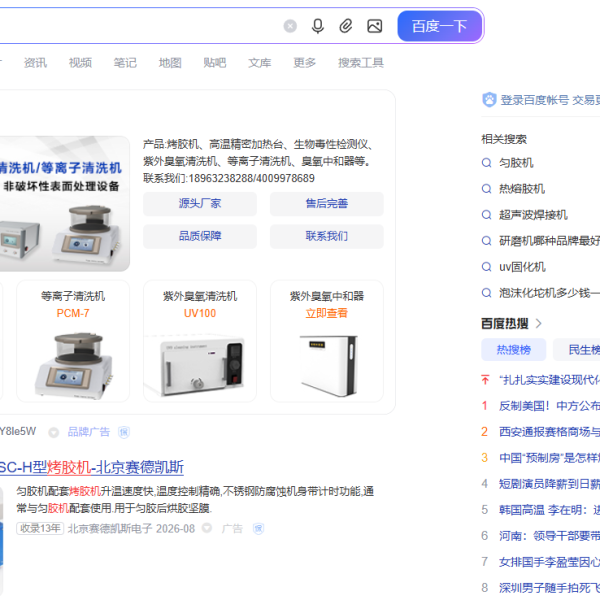
Task: Open the 更多 tab menu
Action: point(305,63)
